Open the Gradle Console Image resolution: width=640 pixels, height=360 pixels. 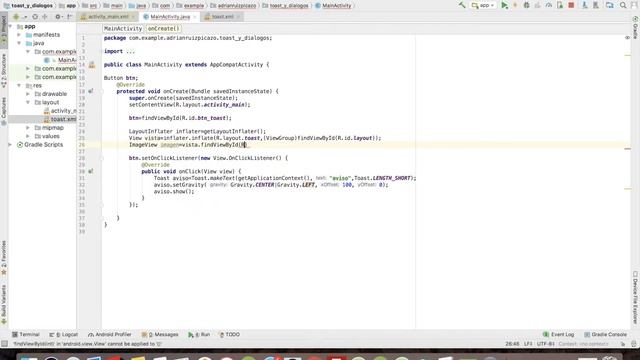tap(605, 334)
